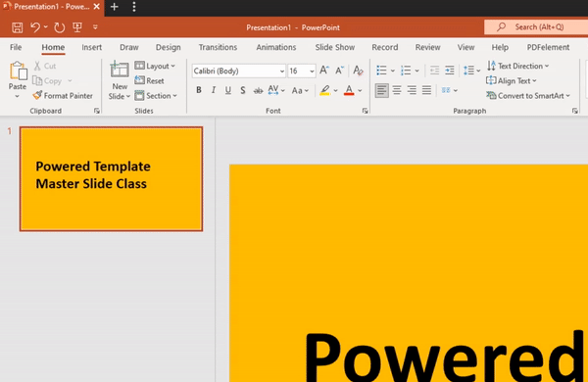The width and height of the screenshot is (588, 382).
Task: Open the Review tab
Action: pos(427,47)
